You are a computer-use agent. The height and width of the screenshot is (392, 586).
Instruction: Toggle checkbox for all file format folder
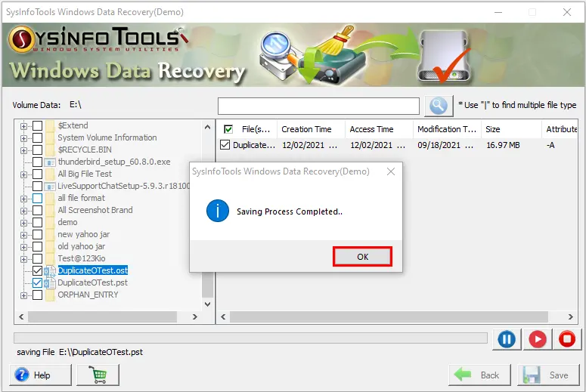[37, 198]
